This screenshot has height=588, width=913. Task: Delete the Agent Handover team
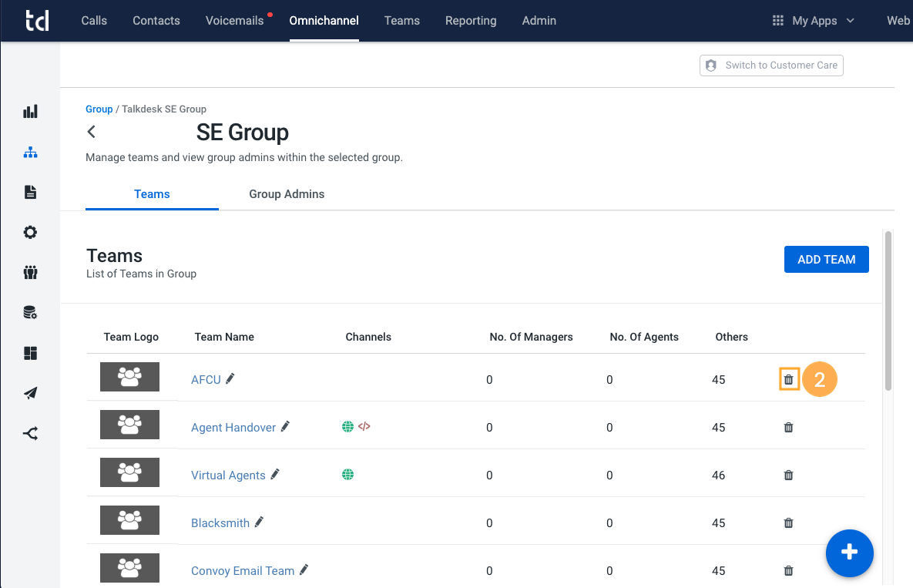click(x=788, y=427)
